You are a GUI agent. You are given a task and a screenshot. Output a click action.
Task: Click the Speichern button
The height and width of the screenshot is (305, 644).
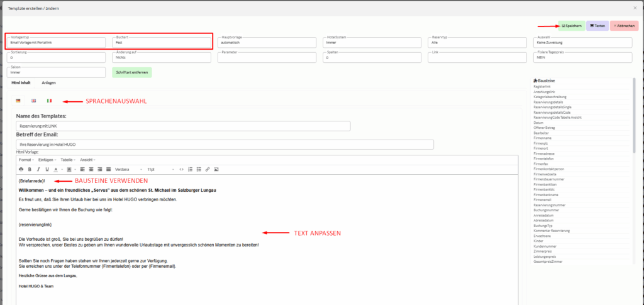571,26
